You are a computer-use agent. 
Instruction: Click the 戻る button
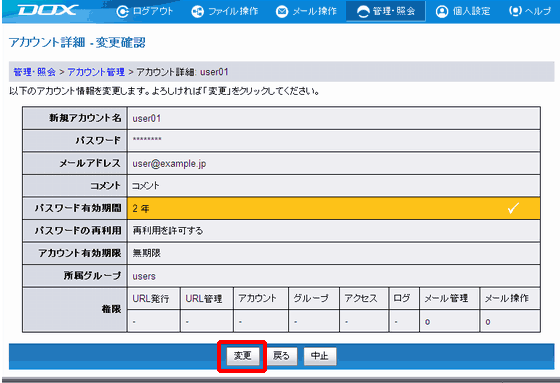pyautogui.click(x=281, y=356)
